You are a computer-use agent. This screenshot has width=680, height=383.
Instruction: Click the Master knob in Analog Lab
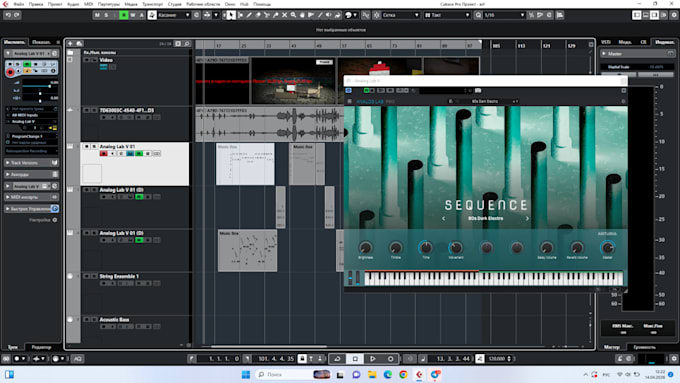point(608,248)
